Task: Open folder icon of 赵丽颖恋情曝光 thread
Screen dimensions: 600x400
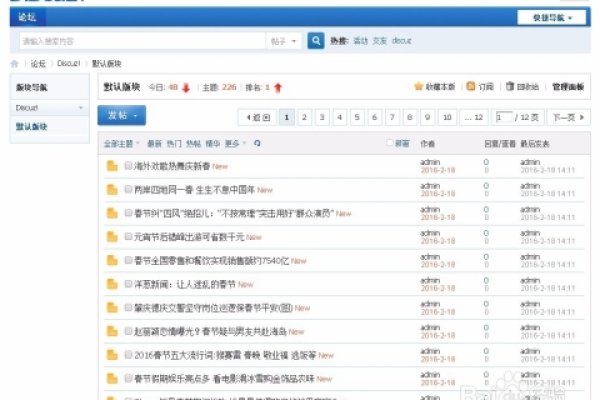Action: click(112, 331)
